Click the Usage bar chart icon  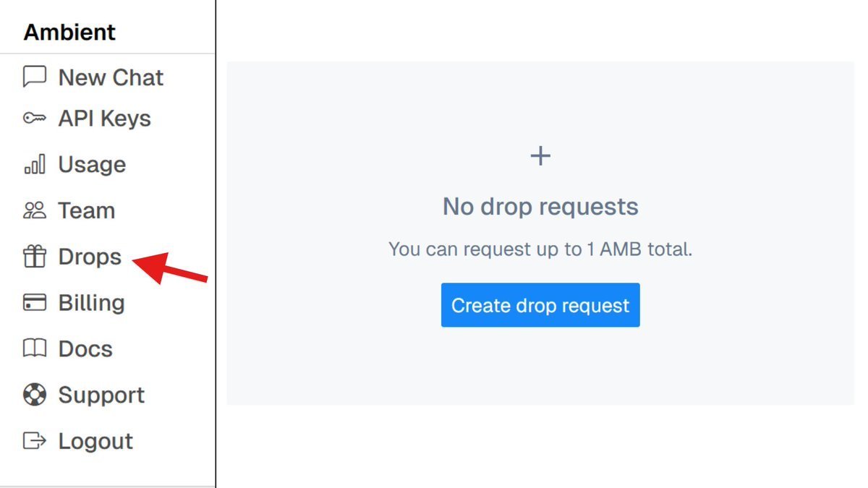35,165
